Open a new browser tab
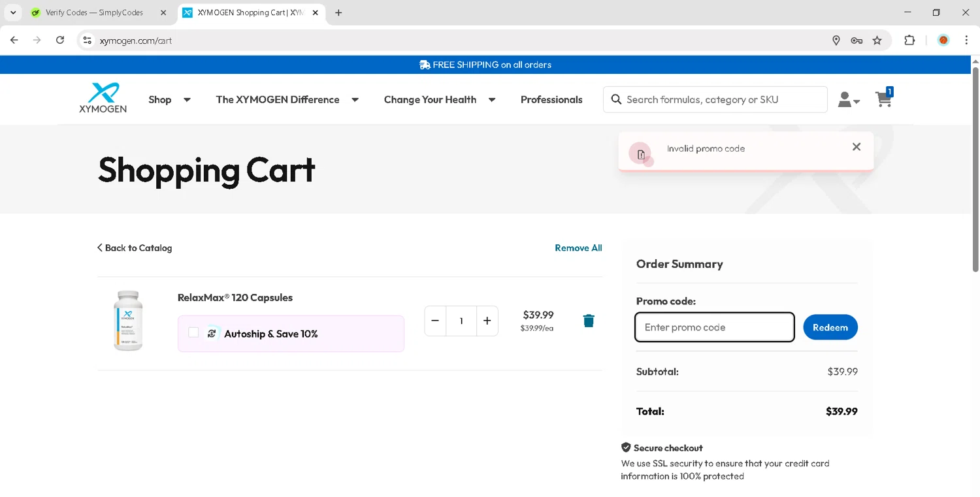Viewport: 980px width, 497px height. (x=338, y=12)
